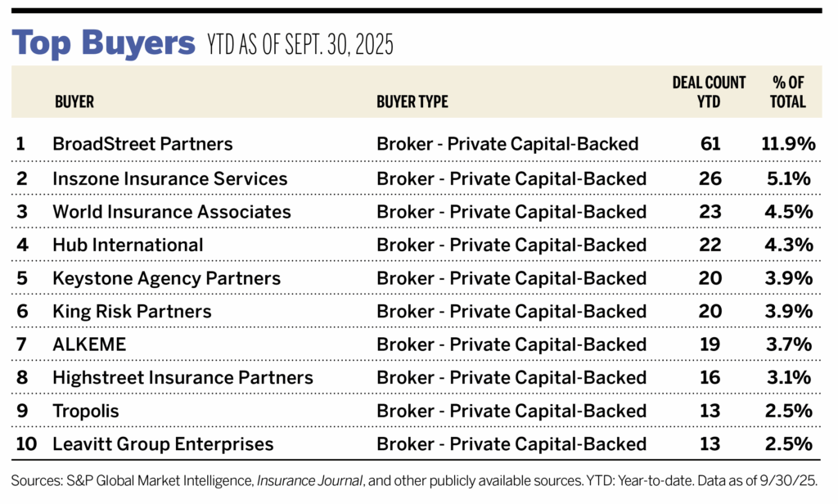Click the % OF TOTAL column header
This screenshot has height=504, width=838.
click(789, 92)
